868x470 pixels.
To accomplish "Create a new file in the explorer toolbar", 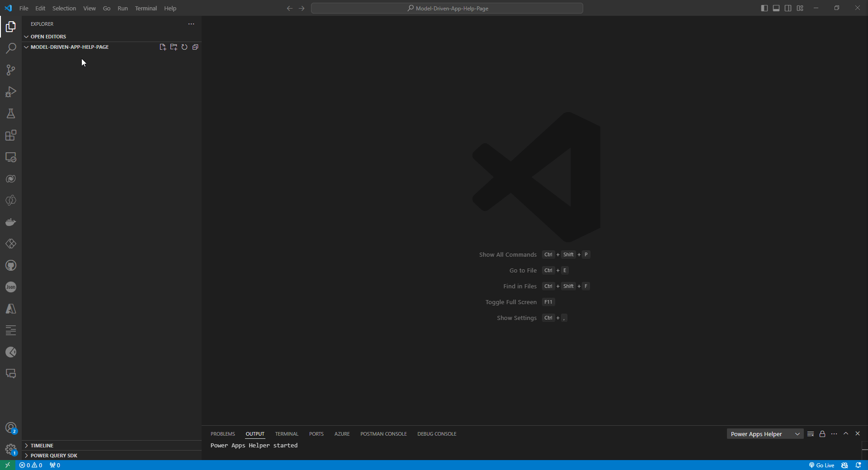I will point(163,47).
